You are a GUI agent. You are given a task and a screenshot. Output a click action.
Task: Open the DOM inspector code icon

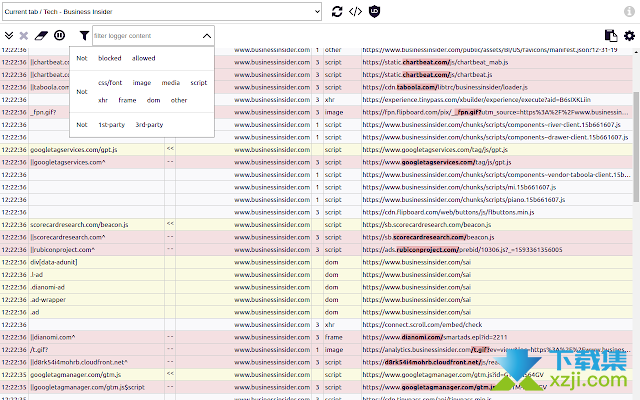click(x=355, y=11)
